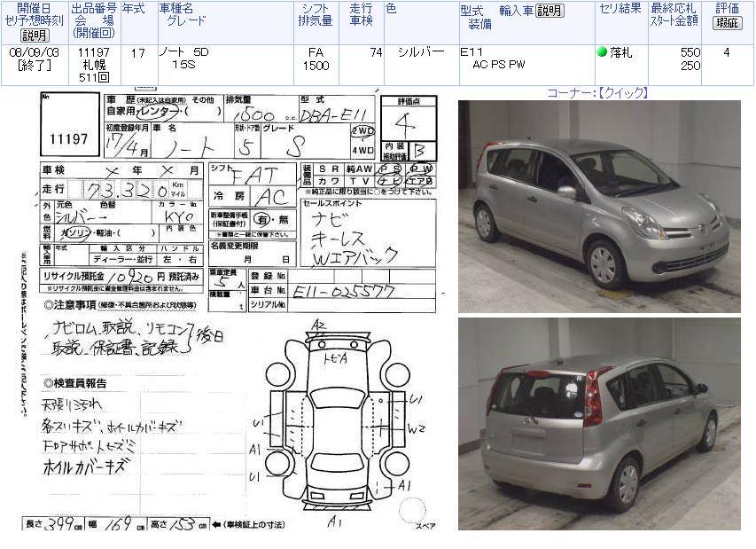The height and width of the screenshot is (549, 756).
Task: Click the evaluation score 4 in the table row
Action: coord(727,52)
